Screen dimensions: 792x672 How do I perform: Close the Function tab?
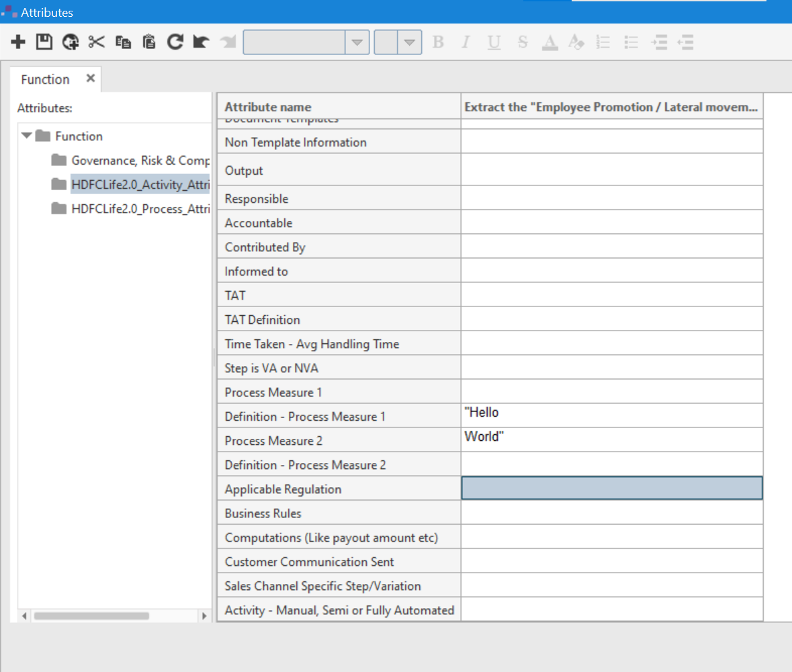(x=91, y=79)
